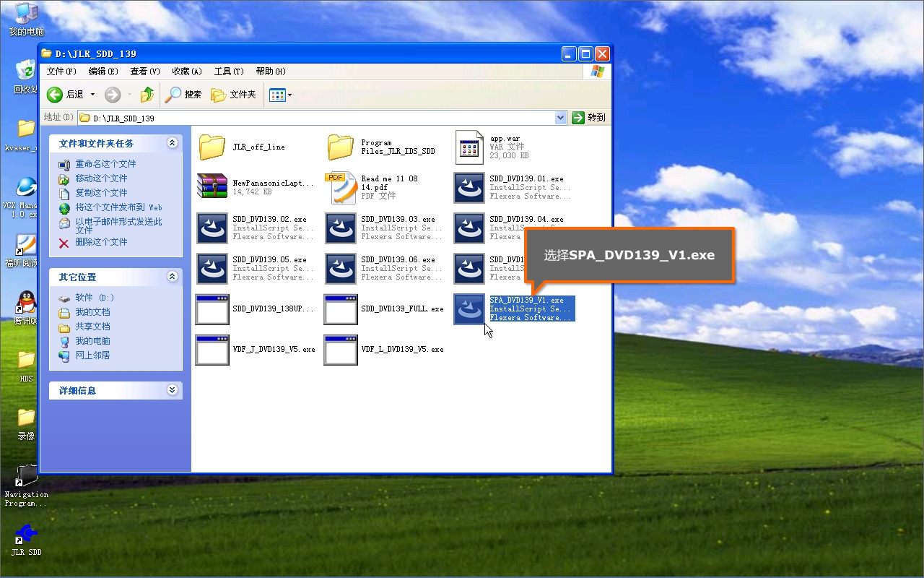
Task: Collapse the 其它位置 panel
Action: pos(172,277)
